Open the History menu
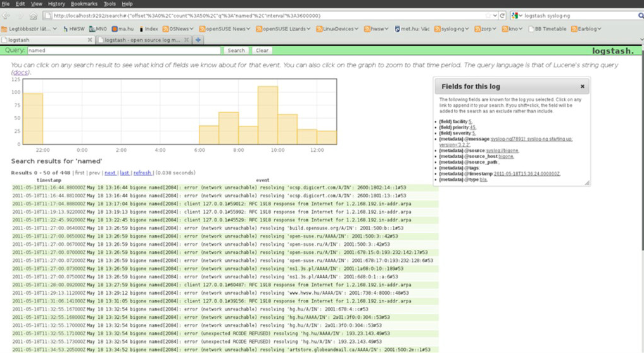The image size is (644, 353). click(56, 4)
